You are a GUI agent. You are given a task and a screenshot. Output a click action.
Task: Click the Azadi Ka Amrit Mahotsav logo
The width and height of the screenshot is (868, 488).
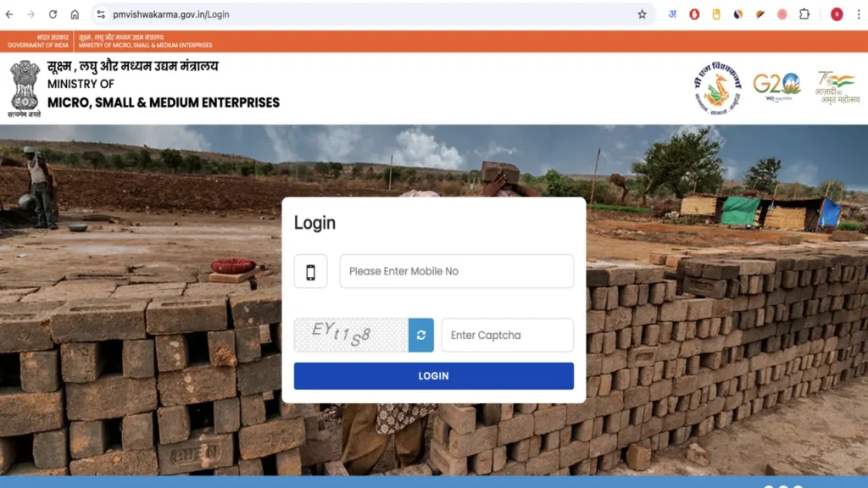point(837,87)
